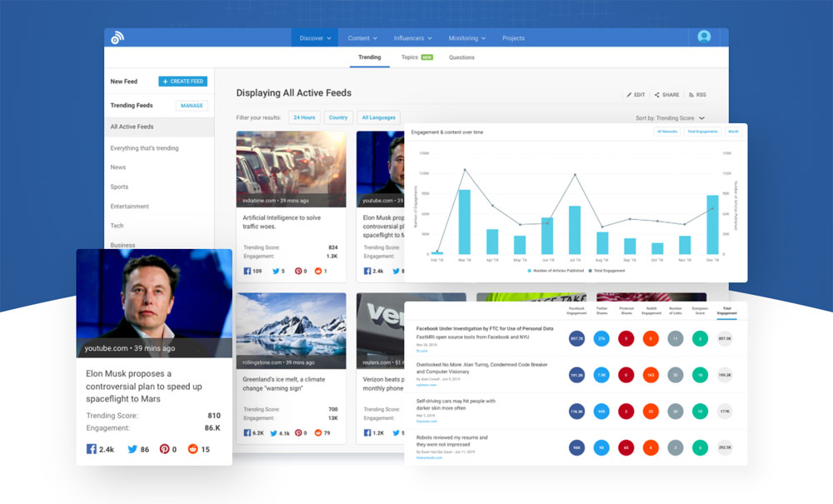Open the News feed in sidebar

click(x=118, y=167)
